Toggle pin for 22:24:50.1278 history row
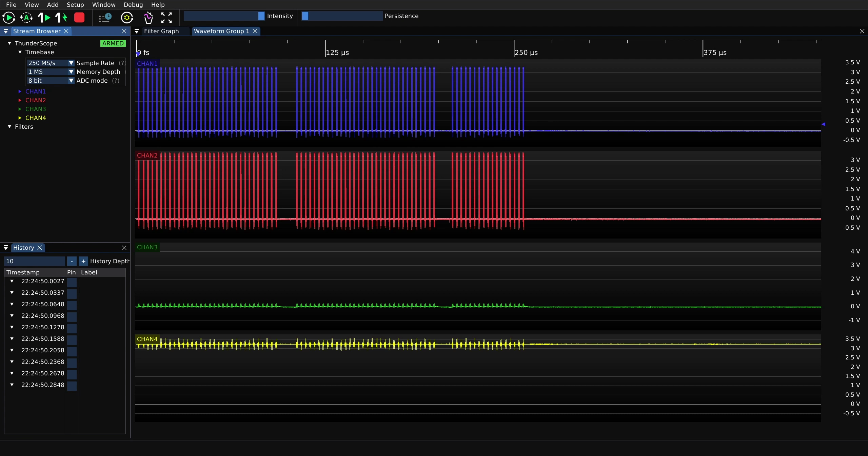The width and height of the screenshot is (868, 456). click(x=72, y=328)
